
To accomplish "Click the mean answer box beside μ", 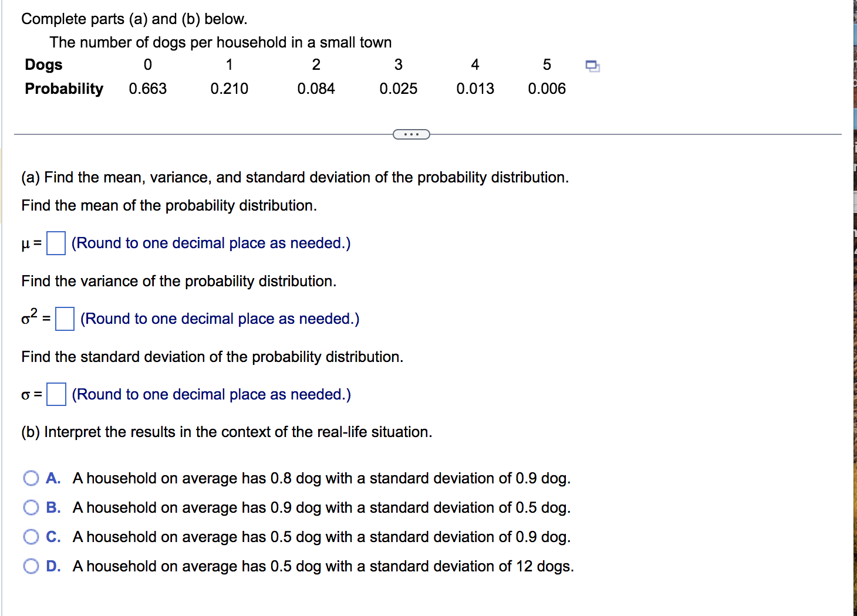I will point(55,243).
